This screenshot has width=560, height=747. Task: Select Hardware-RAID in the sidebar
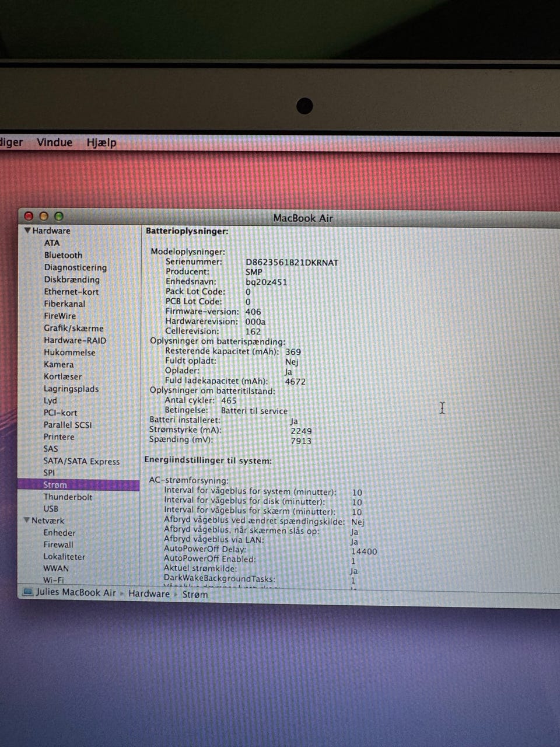[x=75, y=340]
